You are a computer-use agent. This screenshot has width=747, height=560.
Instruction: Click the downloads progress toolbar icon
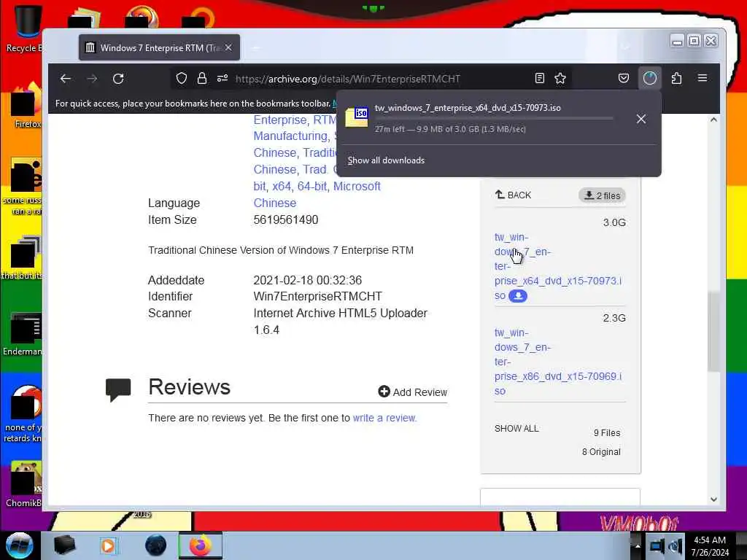coord(650,79)
